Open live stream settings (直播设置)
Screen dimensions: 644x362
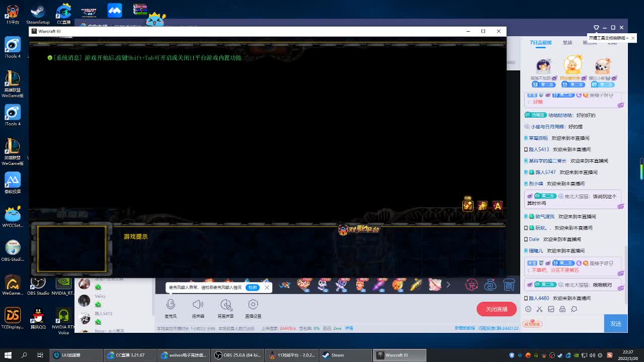coord(253,304)
